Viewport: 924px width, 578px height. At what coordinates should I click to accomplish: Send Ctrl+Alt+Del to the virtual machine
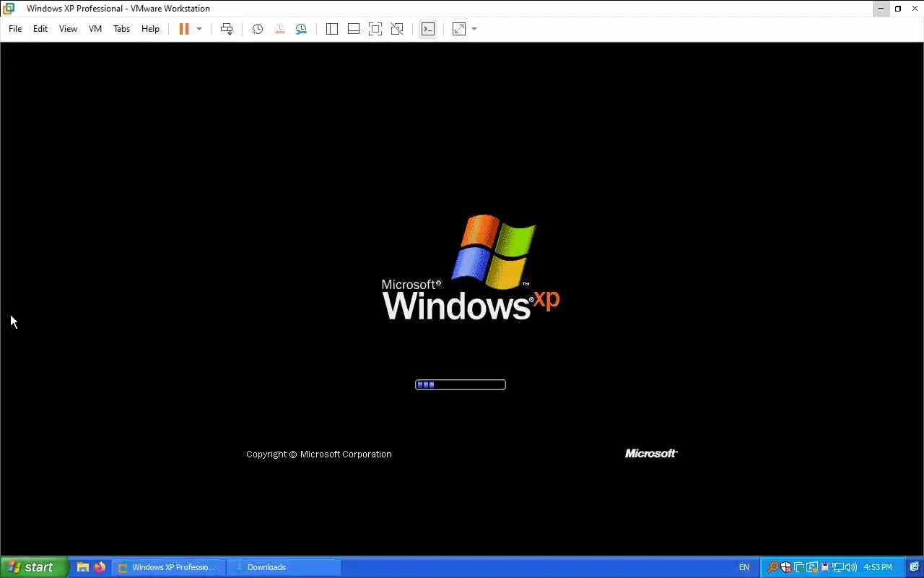tap(227, 29)
